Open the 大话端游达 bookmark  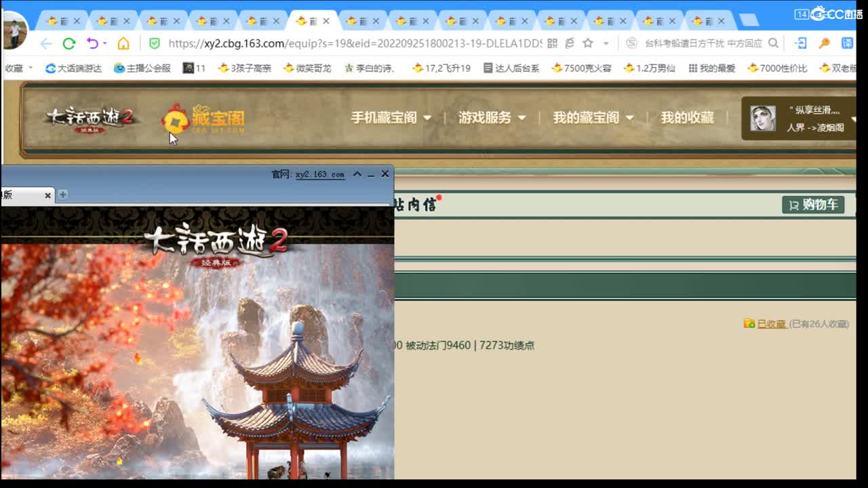click(73, 68)
